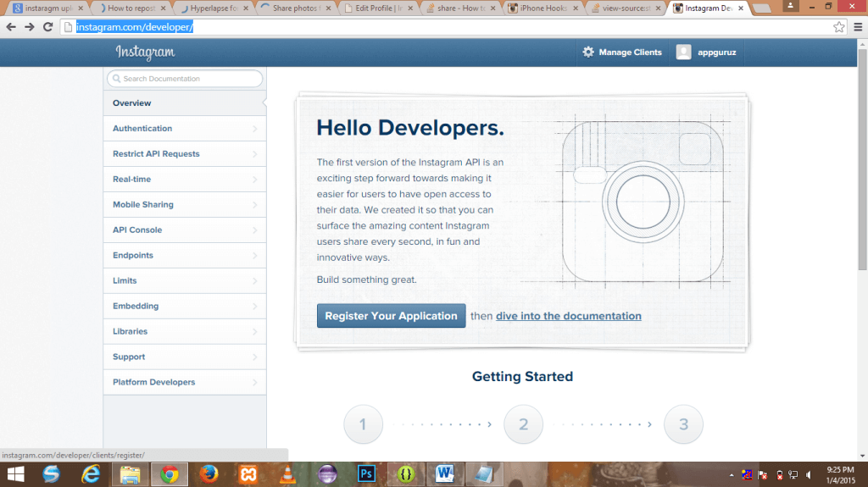The width and height of the screenshot is (868, 487).
Task: Open the green braces editor taskbar icon
Action: pyautogui.click(x=406, y=474)
